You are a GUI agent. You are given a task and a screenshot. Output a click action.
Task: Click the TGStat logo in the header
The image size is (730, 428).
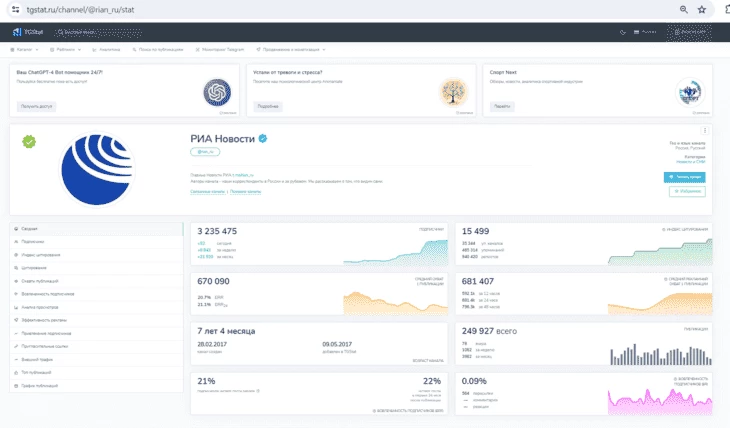pyautogui.click(x=27, y=32)
